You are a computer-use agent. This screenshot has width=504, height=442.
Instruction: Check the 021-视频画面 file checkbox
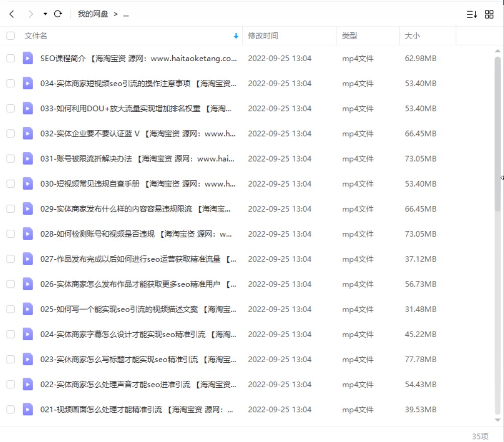click(11, 409)
